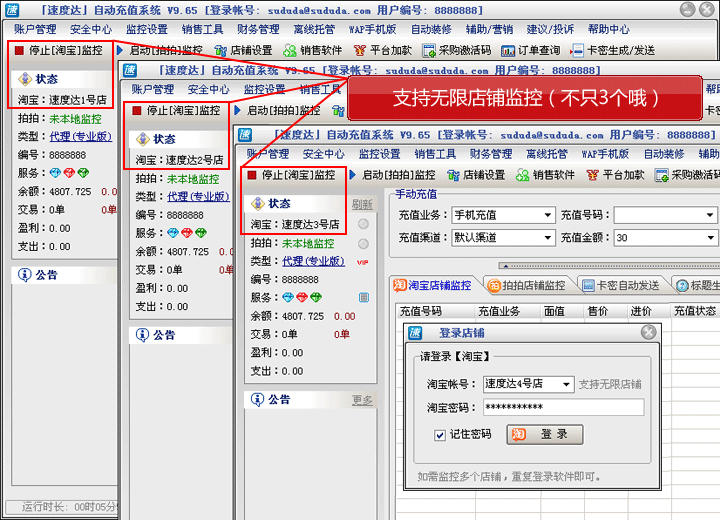Open 销售软件 in the front window toolbar

point(546,175)
